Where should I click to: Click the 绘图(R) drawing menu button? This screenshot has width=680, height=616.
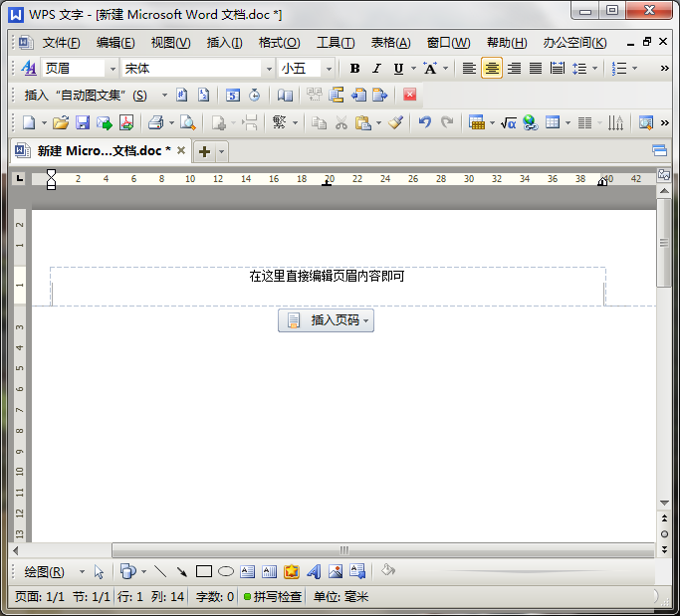[43, 571]
